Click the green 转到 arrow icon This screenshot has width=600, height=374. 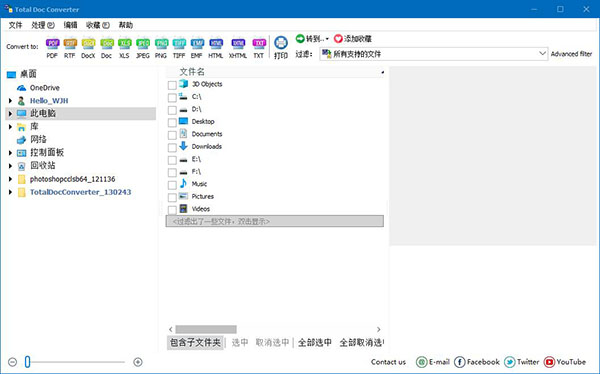300,38
